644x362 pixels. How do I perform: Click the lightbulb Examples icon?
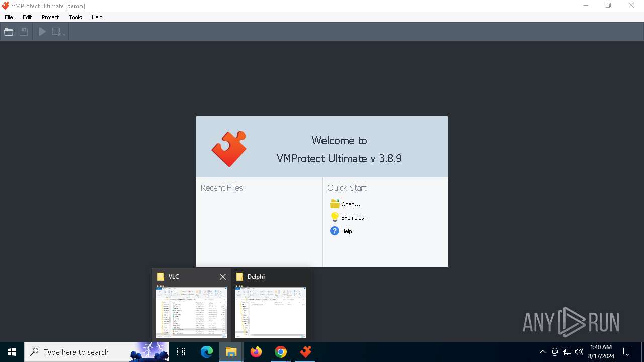click(335, 217)
